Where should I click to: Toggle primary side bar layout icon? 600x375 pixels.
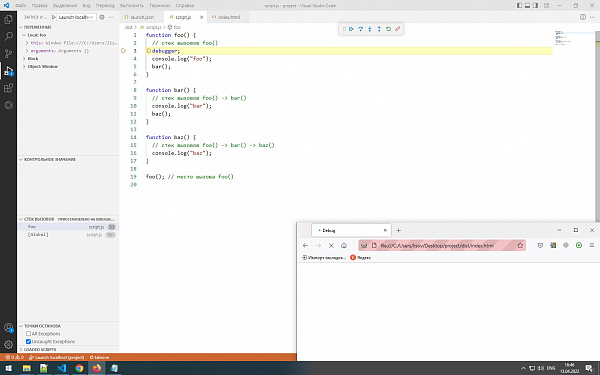coord(519,5)
